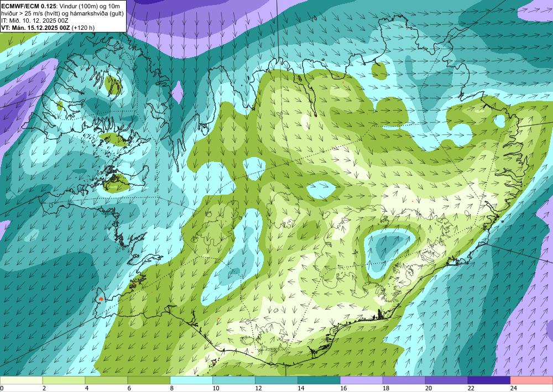Click the '20' legend scale label
Image resolution: width=553 pixels, height=392 pixels.
pos(429,388)
